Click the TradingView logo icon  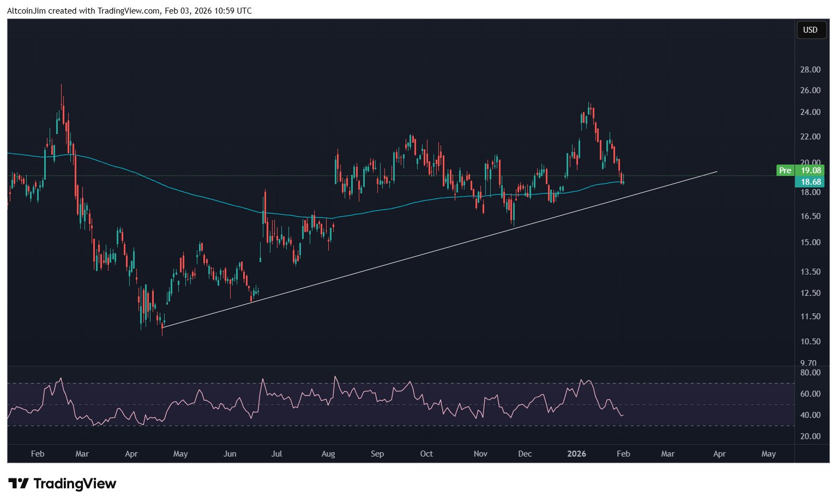tap(19, 483)
